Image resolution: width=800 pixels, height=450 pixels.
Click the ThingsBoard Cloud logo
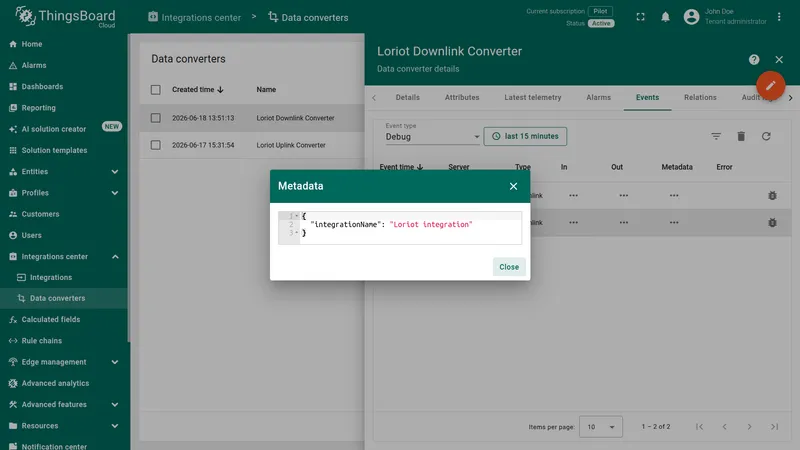(65, 17)
